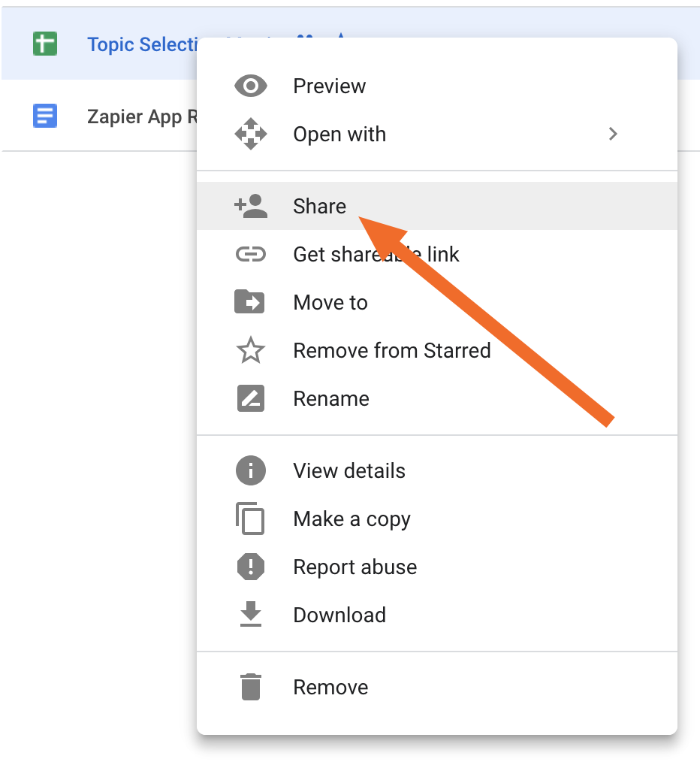Click the Report abuse exclamation icon
700x765 pixels.
(x=250, y=567)
